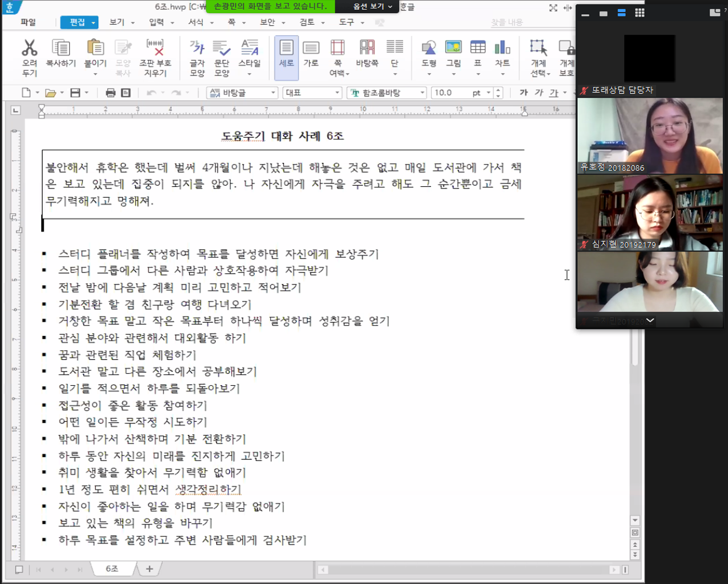Click the 단 columns icon
Viewport: 728px width, 584px height.
(x=395, y=48)
